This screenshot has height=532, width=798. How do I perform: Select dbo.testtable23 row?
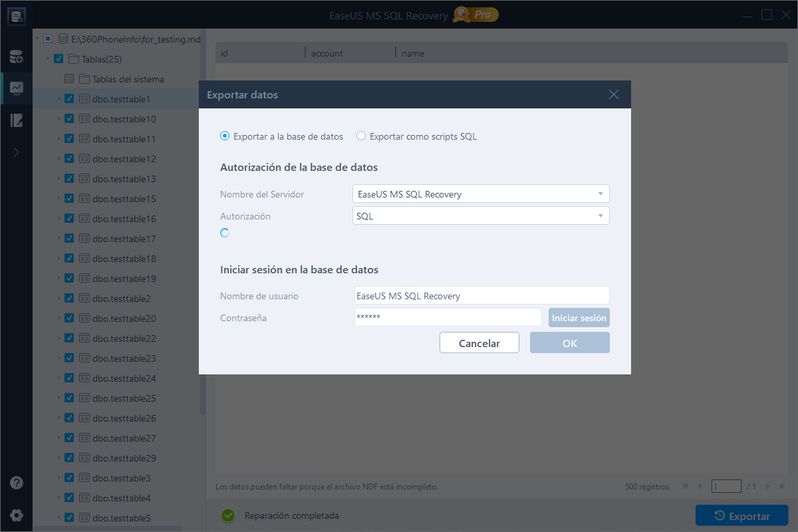tap(116, 358)
